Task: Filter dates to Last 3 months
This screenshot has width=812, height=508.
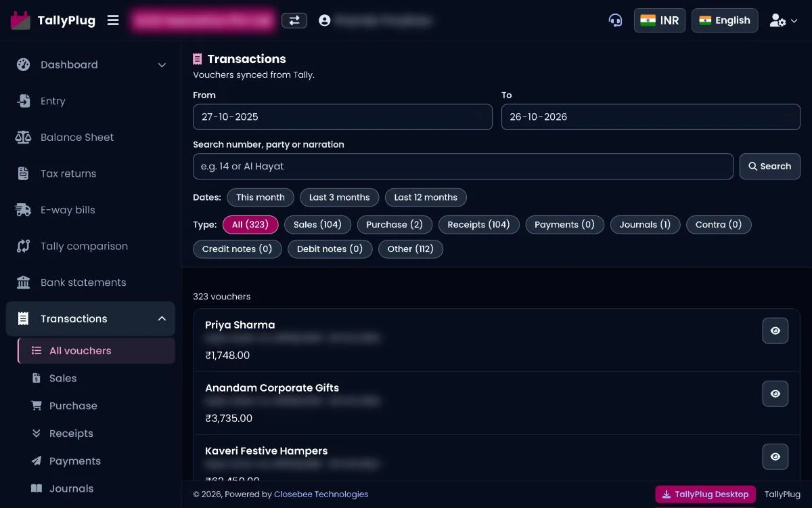Action: click(340, 197)
